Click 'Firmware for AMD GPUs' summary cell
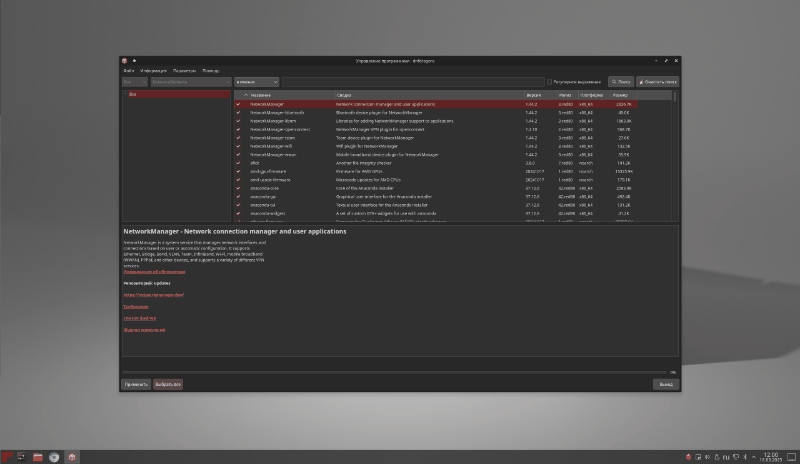The image size is (800, 464). 359,172
